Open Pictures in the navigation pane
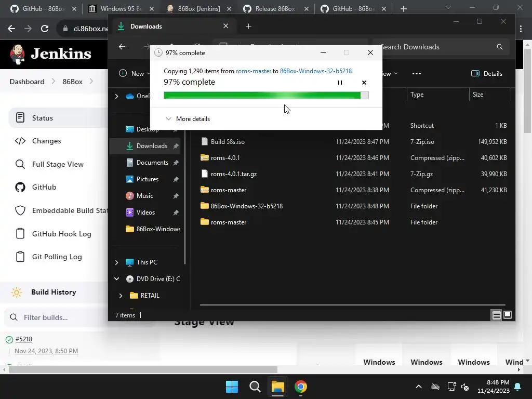 (147, 179)
